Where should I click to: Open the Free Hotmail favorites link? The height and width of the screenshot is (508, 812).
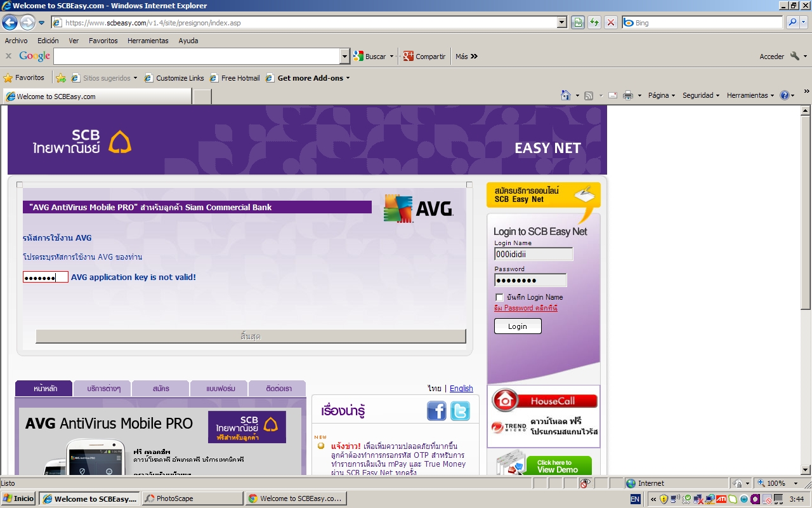(235, 78)
